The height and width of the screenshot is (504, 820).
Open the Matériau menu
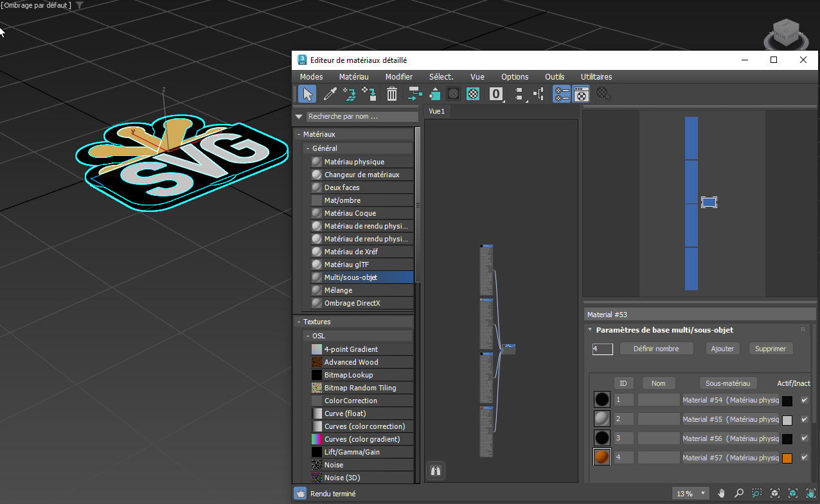(354, 76)
